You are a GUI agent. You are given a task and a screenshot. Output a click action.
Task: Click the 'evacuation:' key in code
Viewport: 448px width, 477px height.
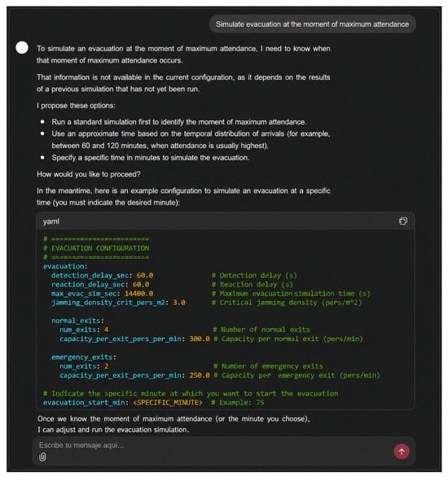click(x=65, y=266)
